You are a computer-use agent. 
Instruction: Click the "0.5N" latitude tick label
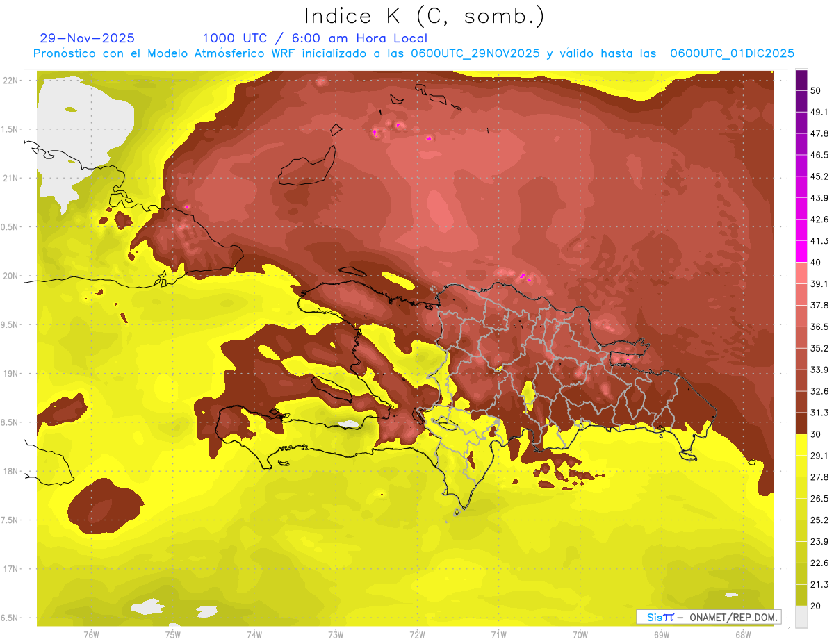click(10, 227)
